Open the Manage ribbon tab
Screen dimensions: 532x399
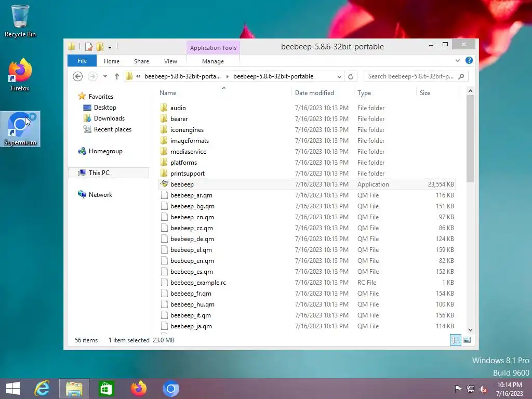tap(212, 61)
